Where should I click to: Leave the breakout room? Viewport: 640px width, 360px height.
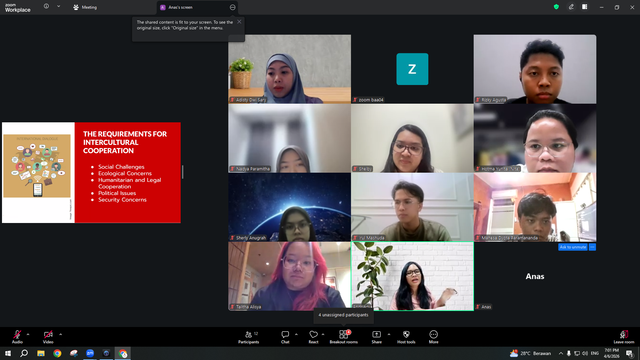coord(624,337)
